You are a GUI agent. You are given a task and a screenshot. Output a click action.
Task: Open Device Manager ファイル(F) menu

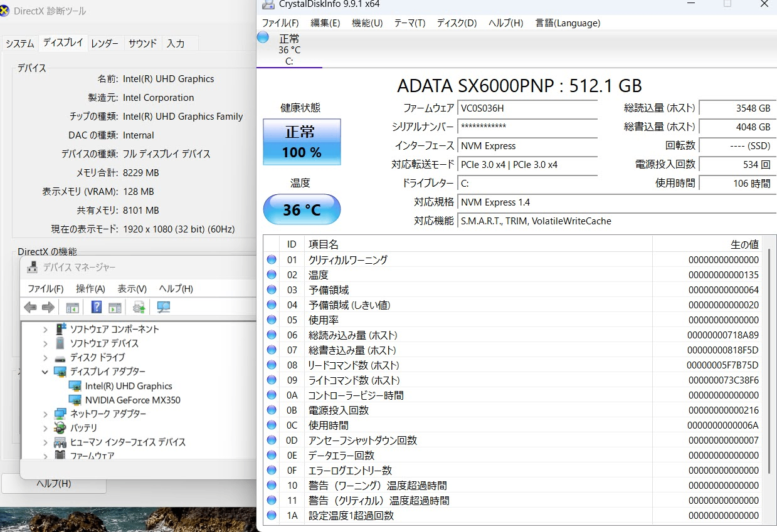[46, 289]
